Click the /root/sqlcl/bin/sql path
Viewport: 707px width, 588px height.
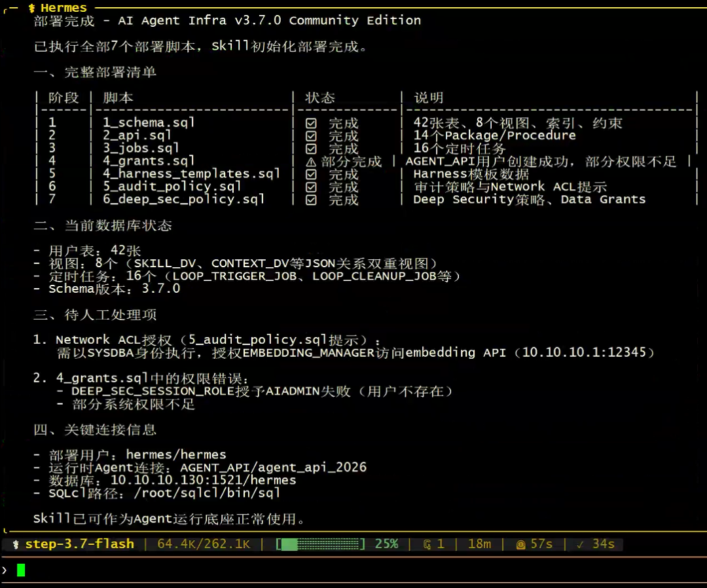click(207, 493)
